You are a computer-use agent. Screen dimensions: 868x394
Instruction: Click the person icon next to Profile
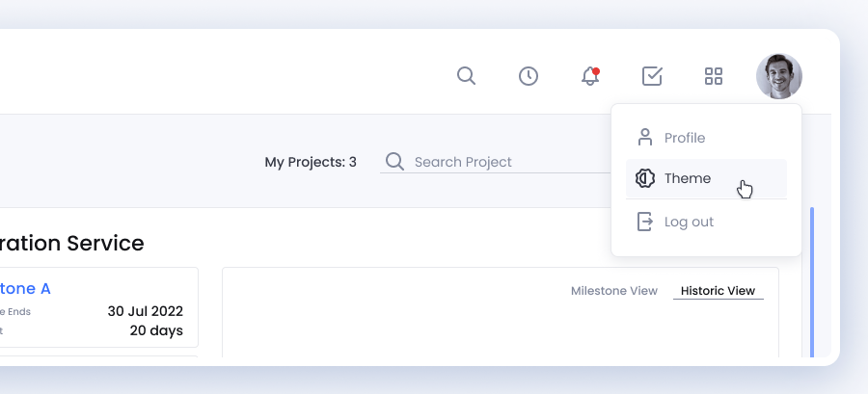[645, 138]
